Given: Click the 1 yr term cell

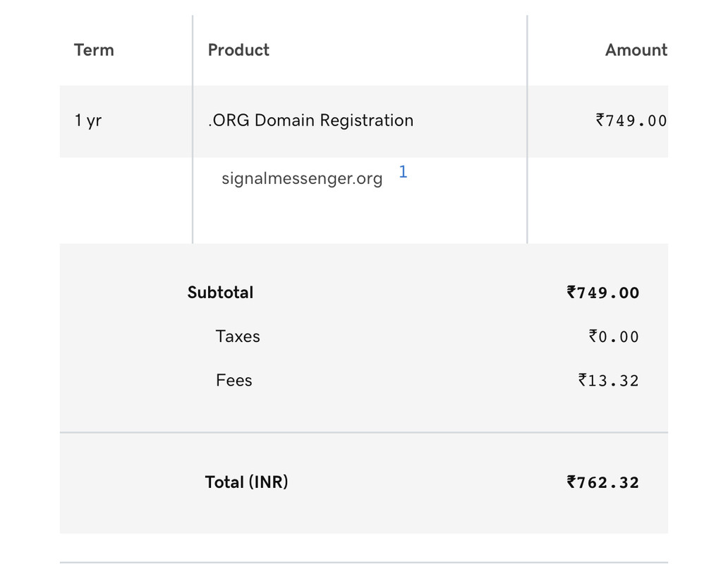Looking at the screenshot, I should coord(87,121).
